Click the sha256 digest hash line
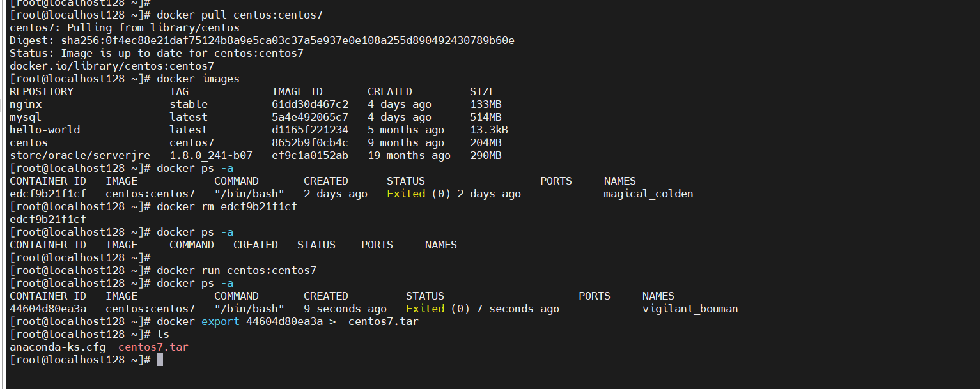Screen dimensions: 980x389 262,40
